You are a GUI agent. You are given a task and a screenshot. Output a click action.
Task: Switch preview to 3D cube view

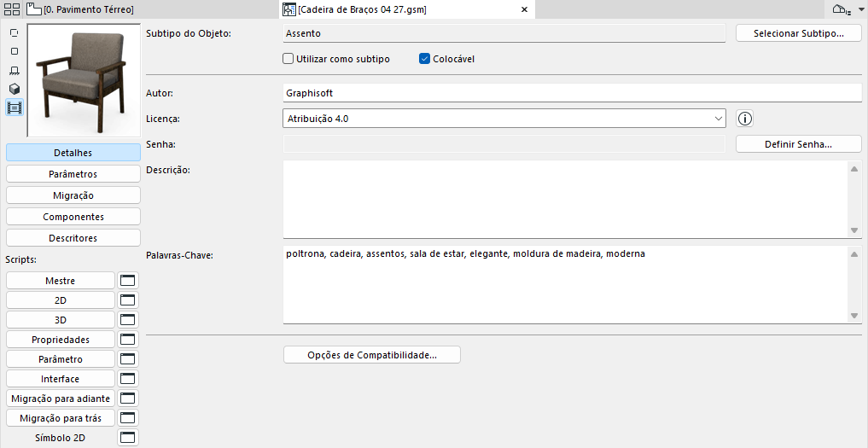coord(15,89)
